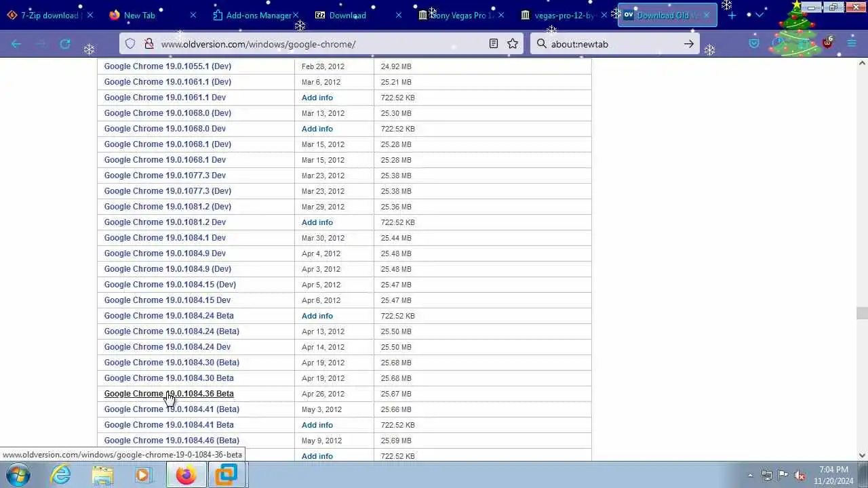Open the tracking protection shield icon
Image resolution: width=868 pixels, height=488 pixels.
tap(130, 44)
